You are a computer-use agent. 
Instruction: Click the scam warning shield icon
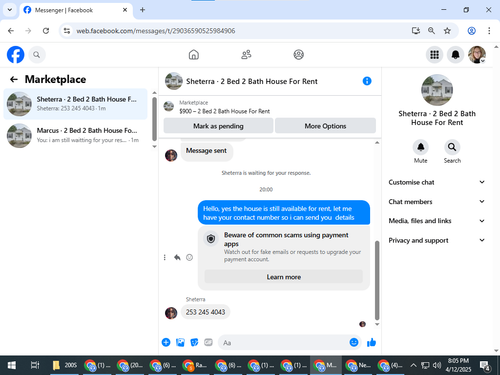tap(211, 239)
